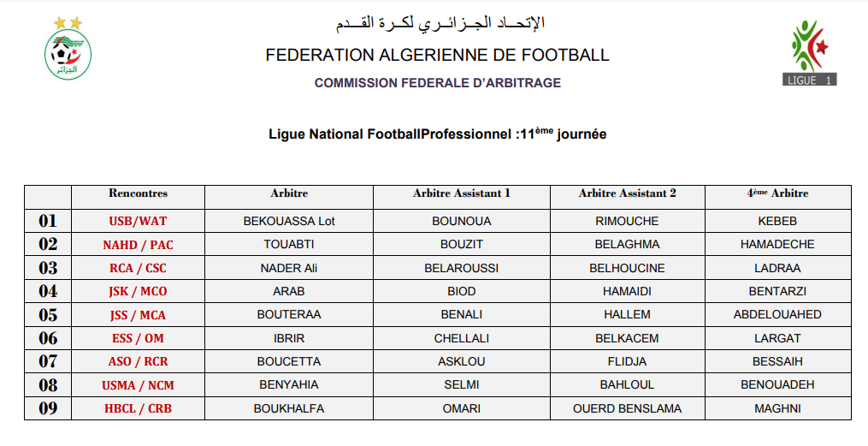Select the 4ème Arbitre column header
This screenshot has width=868, height=446.
click(x=777, y=194)
